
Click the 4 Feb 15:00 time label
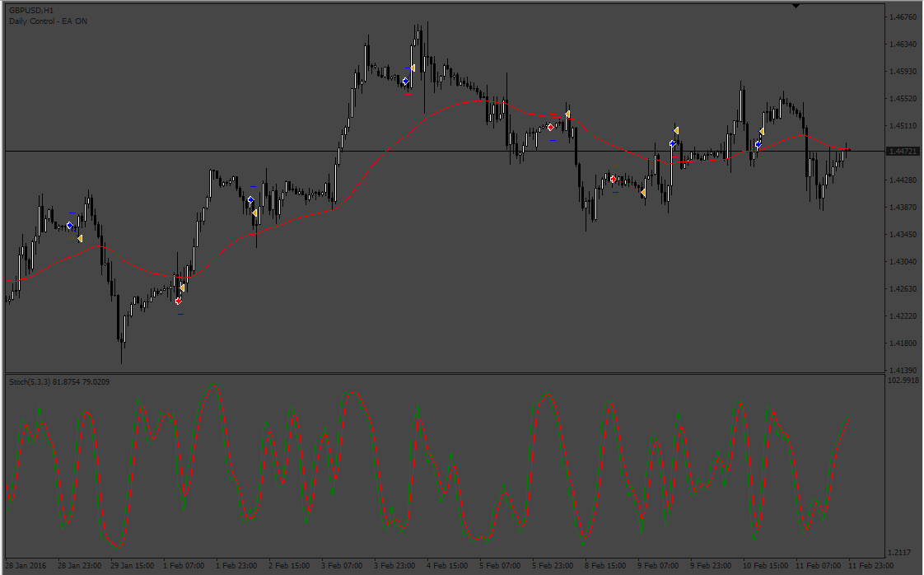pos(447,566)
